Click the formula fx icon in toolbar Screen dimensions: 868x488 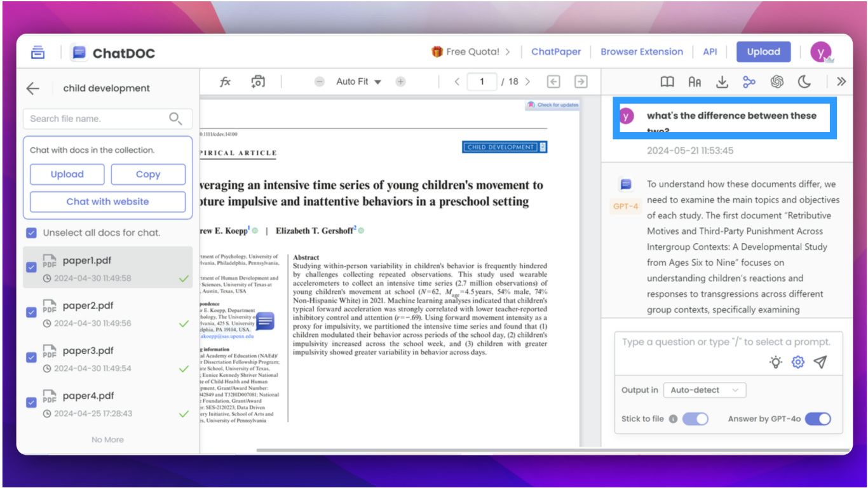(x=225, y=82)
